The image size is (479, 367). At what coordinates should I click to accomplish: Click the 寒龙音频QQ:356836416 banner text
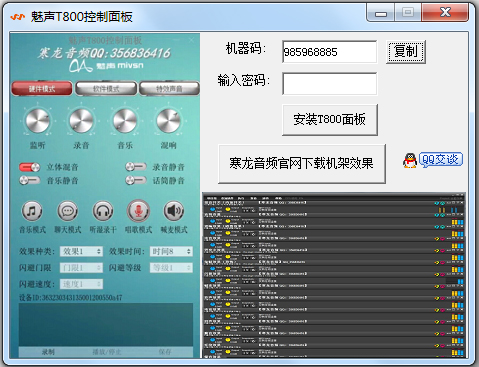[104, 53]
